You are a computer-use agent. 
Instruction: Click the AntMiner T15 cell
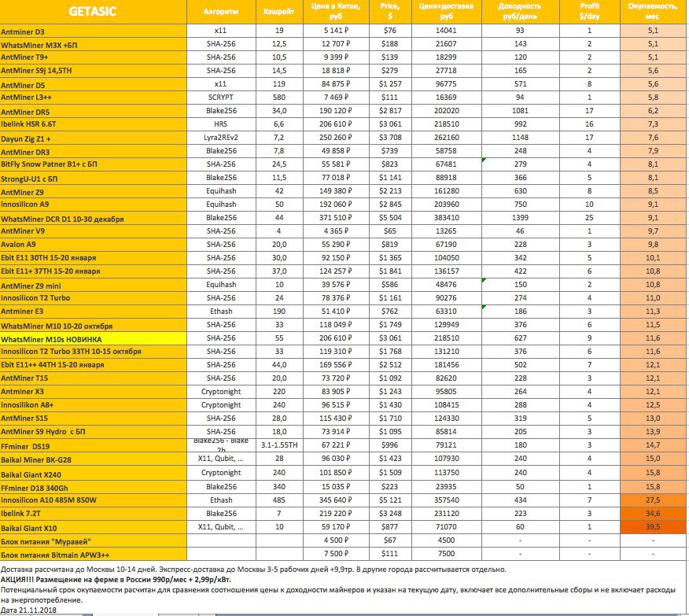click(x=93, y=378)
